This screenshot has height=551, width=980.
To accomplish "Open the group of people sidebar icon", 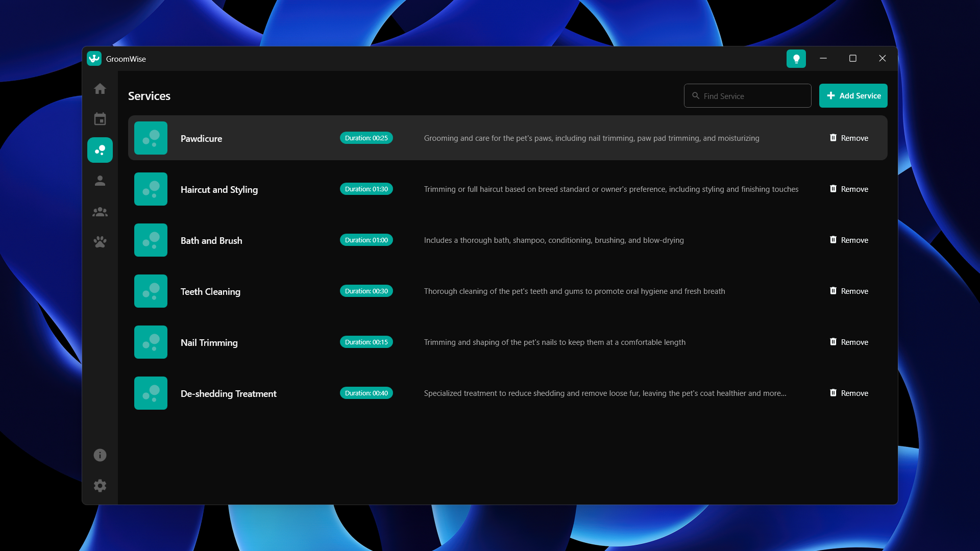I will [x=100, y=212].
